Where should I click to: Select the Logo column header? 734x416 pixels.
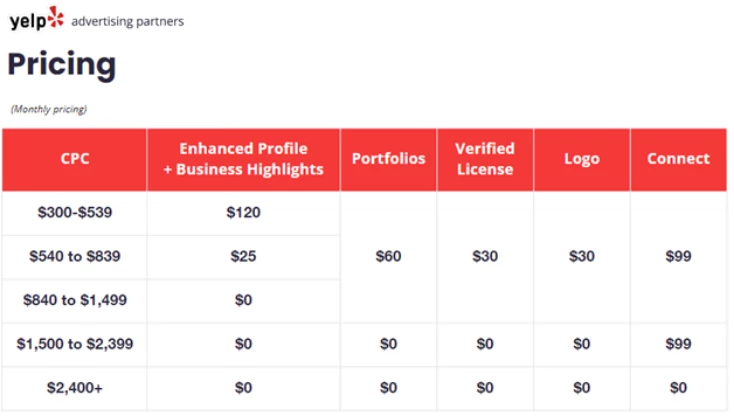click(x=582, y=159)
